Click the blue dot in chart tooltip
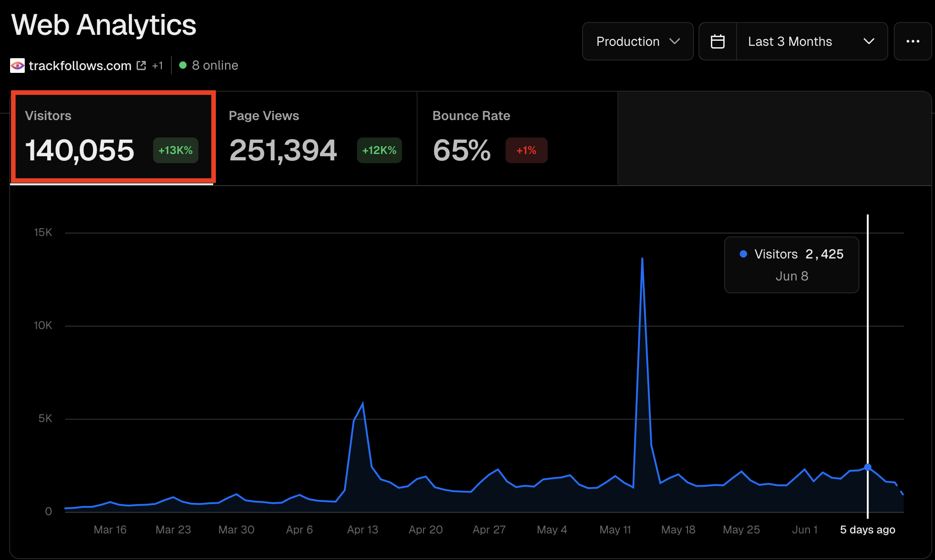Viewport: 935px width, 560px height. pyautogui.click(x=743, y=254)
